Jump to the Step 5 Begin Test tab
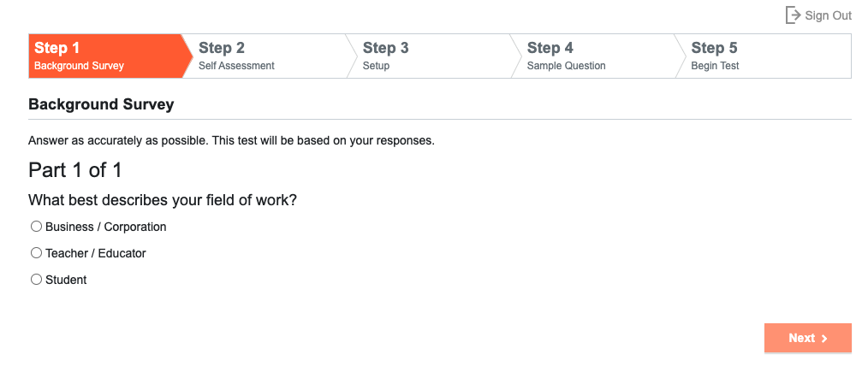The height and width of the screenshot is (378, 868). coord(763,56)
